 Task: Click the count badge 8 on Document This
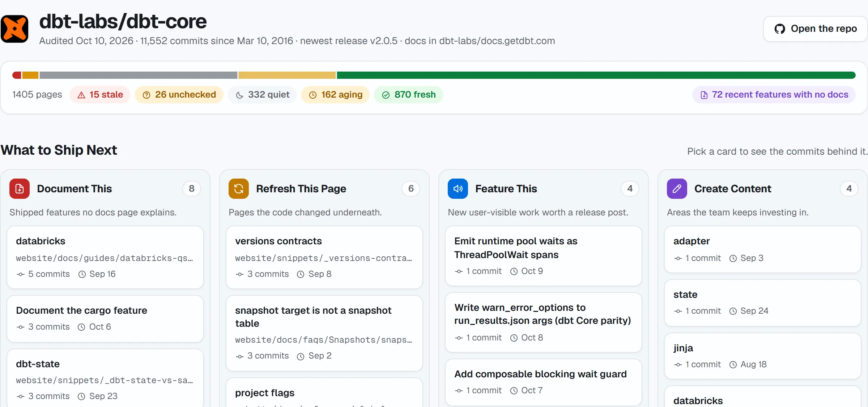(x=192, y=189)
